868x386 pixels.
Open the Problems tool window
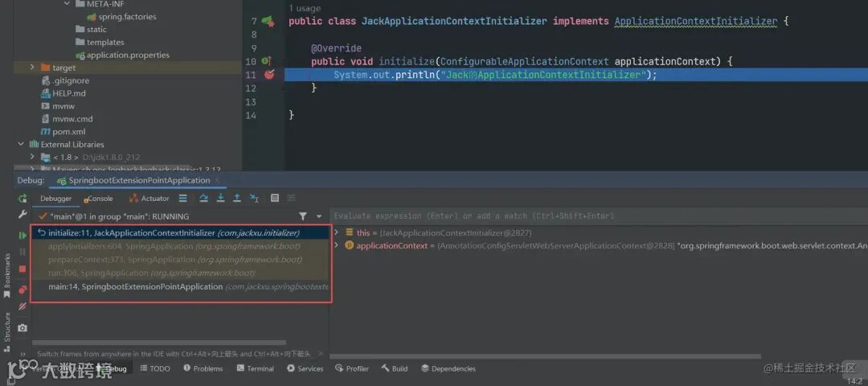(203, 369)
